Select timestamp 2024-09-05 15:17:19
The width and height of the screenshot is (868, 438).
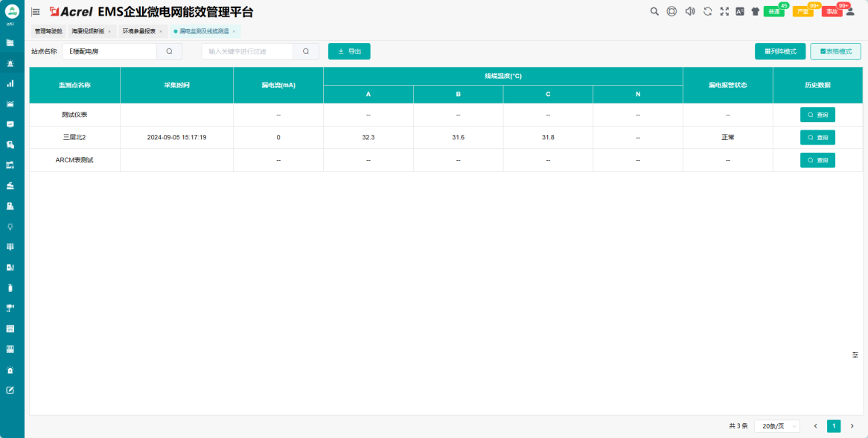click(176, 137)
